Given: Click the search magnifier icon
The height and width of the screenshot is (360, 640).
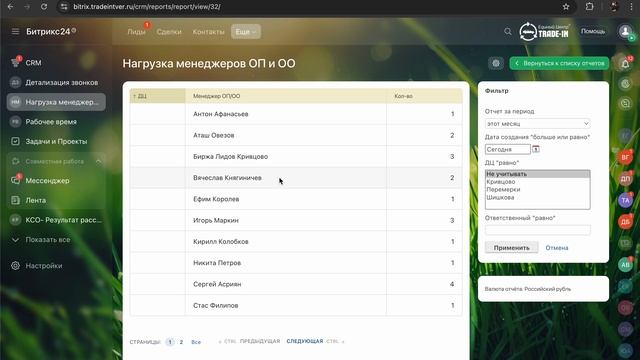Looking at the screenshot, I should [507, 31].
